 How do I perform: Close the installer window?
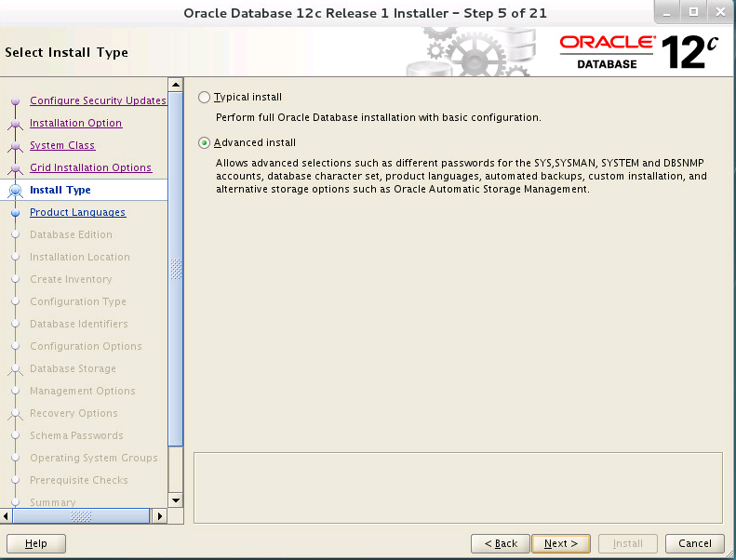(720, 13)
